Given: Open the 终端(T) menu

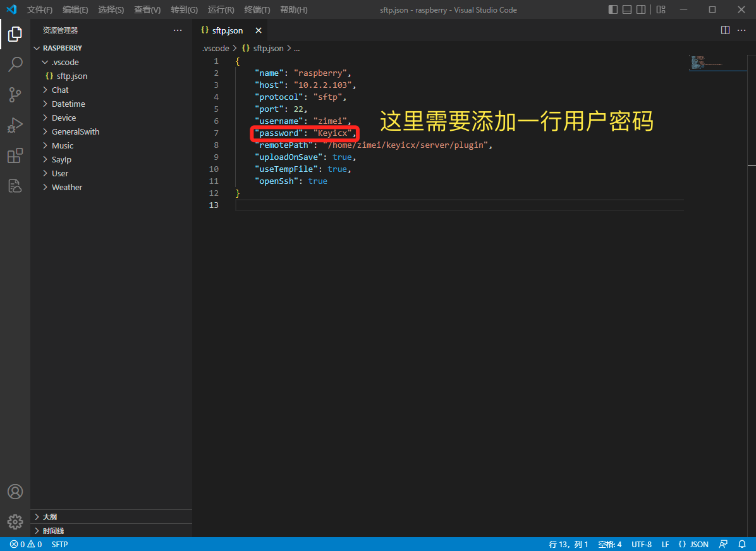Looking at the screenshot, I should (x=257, y=9).
